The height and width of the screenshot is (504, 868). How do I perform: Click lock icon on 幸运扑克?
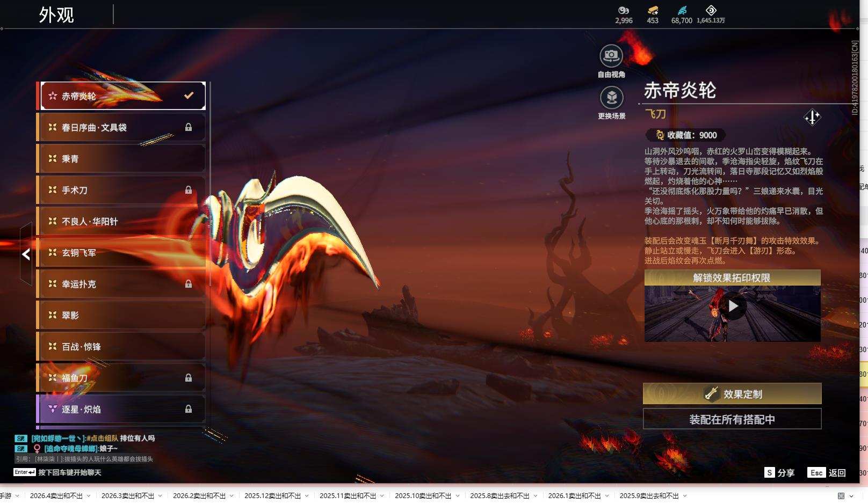tap(189, 284)
